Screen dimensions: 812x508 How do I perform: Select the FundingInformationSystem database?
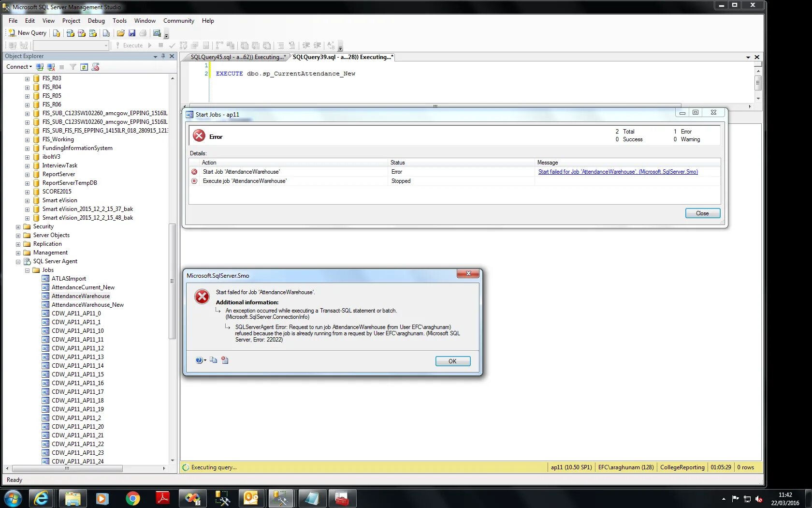tap(77, 148)
